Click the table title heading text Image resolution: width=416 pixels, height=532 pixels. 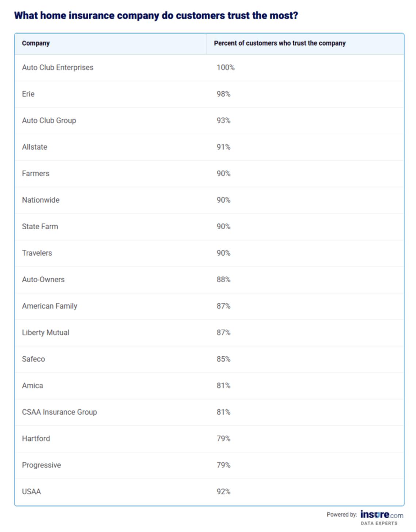(x=156, y=16)
